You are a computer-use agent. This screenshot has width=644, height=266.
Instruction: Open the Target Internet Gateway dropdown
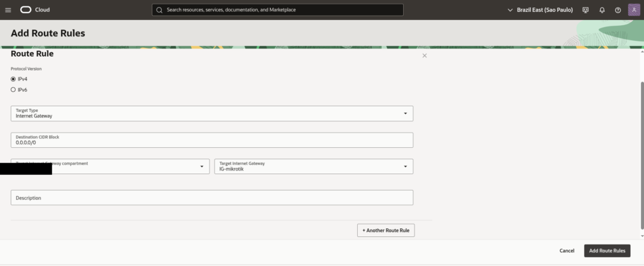(314, 166)
